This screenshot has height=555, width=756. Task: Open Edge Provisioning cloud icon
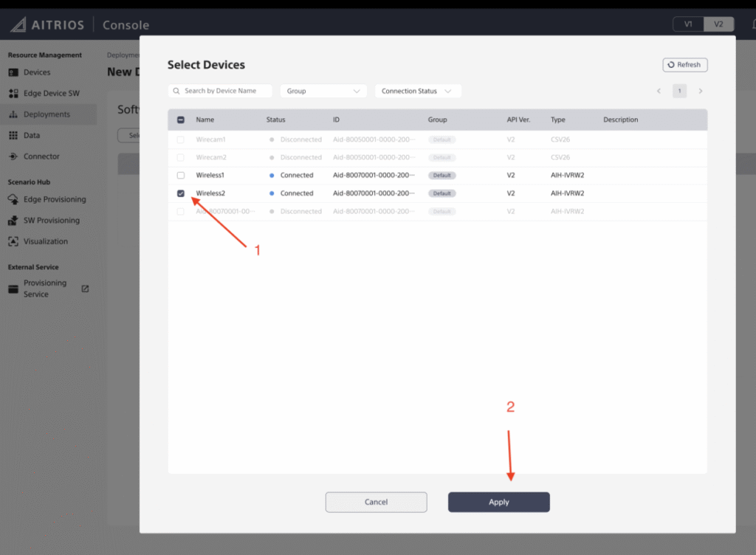pos(13,199)
